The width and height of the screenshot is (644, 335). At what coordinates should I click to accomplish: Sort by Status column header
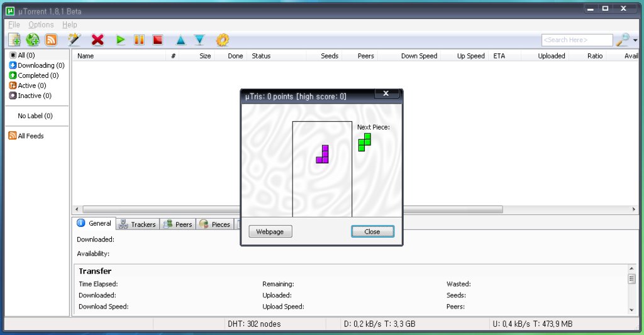277,56
